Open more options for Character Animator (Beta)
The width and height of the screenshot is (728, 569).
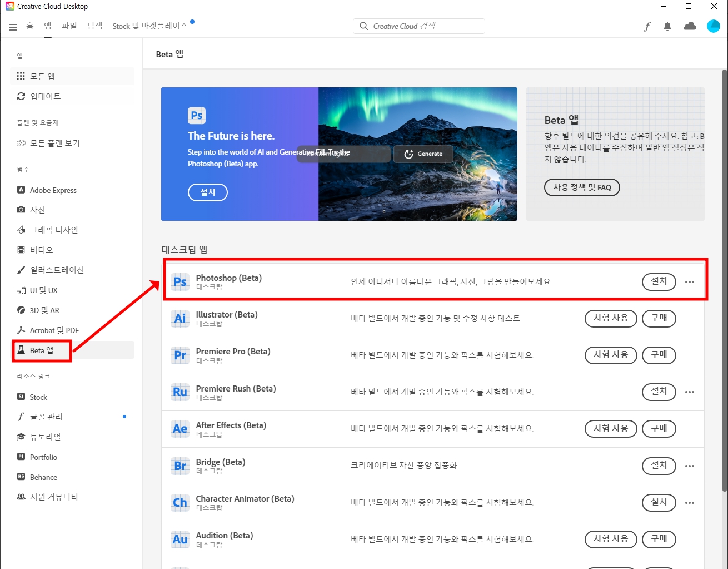pos(690,503)
